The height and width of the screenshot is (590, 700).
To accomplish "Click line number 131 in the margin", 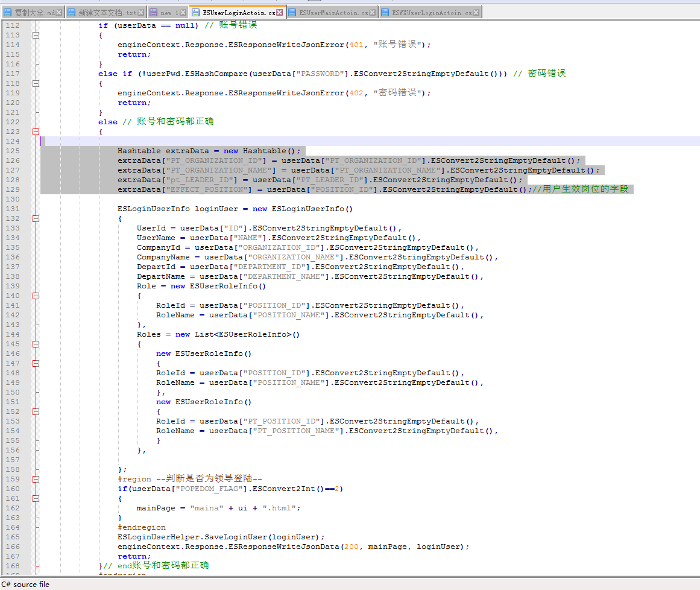I will click(x=13, y=209).
